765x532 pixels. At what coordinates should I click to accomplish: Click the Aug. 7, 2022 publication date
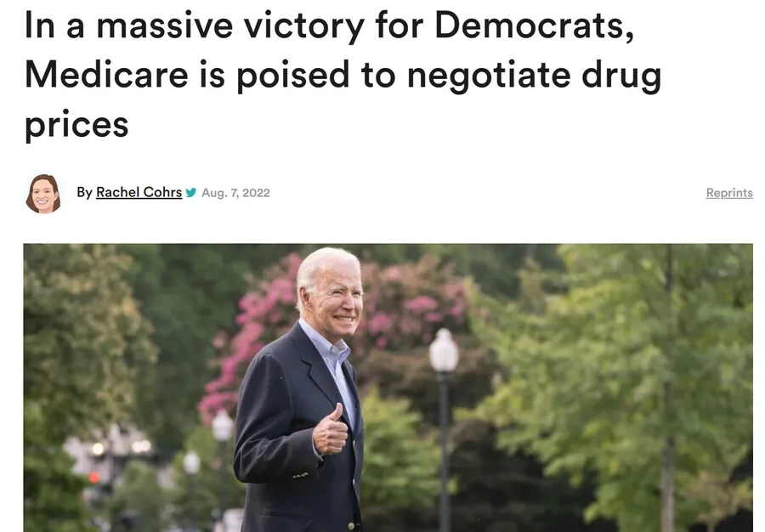pyautogui.click(x=235, y=193)
